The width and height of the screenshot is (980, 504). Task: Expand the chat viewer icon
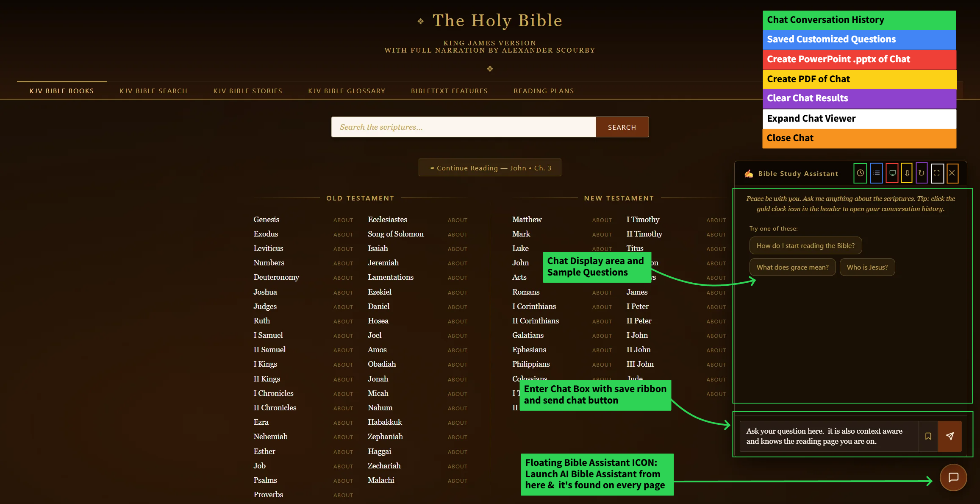tap(937, 173)
